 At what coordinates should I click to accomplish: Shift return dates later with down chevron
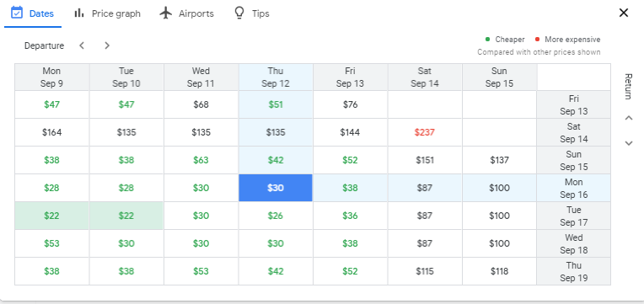point(628,143)
